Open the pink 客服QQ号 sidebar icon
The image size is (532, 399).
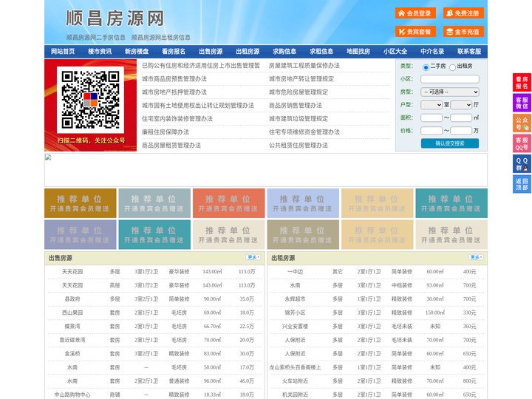[522, 143]
